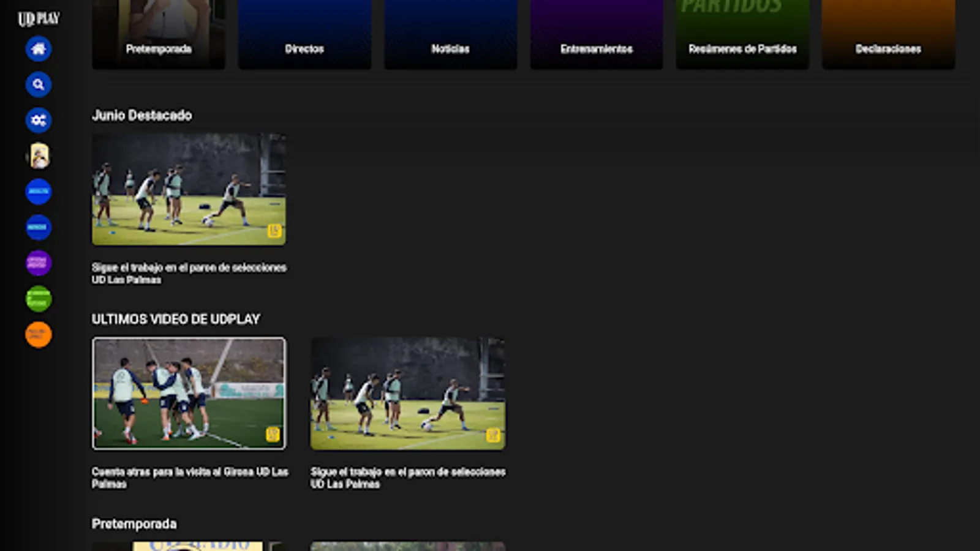Click the 'Junio Destacado' section heading
The width and height of the screenshot is (980, 551).
point(142,115)
